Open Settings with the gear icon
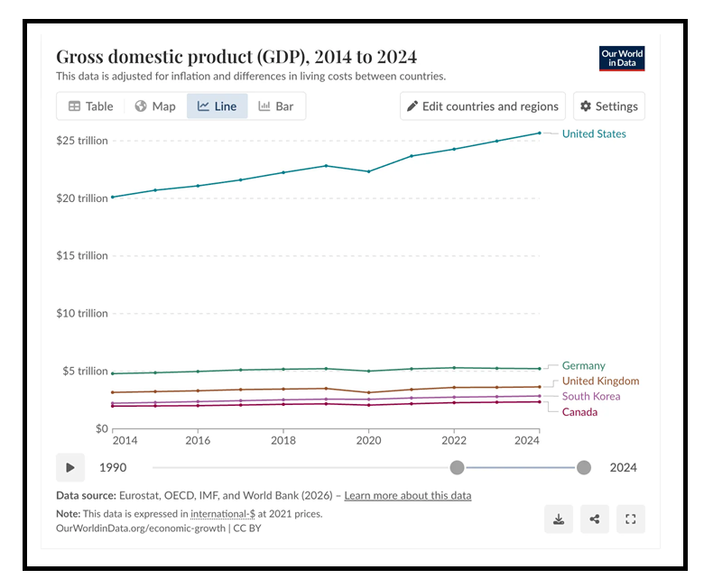 (x=608, y=106)
